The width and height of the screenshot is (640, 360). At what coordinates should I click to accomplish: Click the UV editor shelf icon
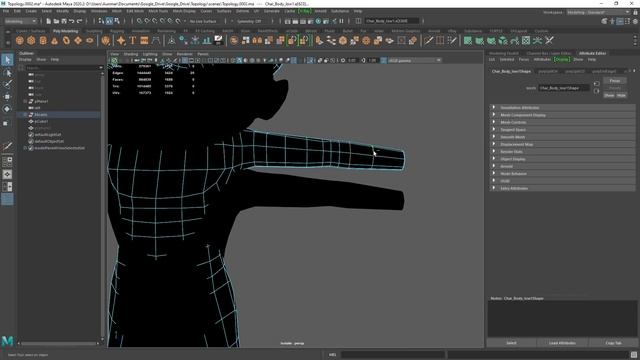click(x=526, y=40)
